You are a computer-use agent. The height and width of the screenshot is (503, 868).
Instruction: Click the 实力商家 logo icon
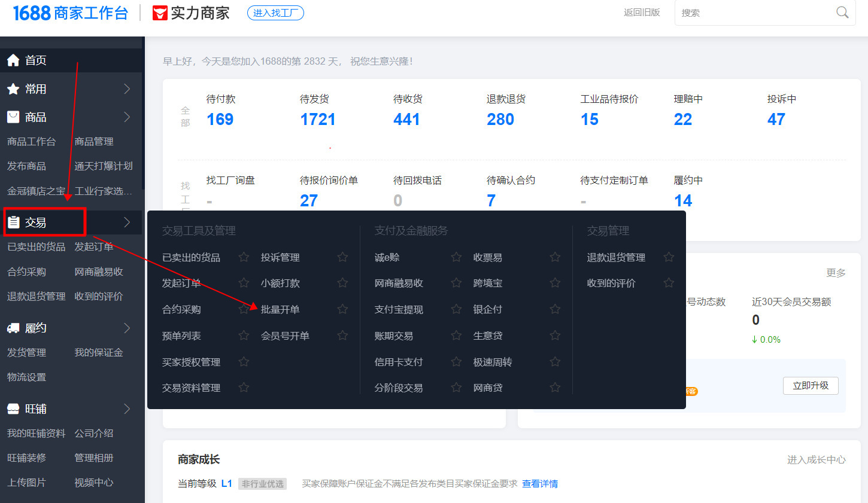click(x=160, y=13)
